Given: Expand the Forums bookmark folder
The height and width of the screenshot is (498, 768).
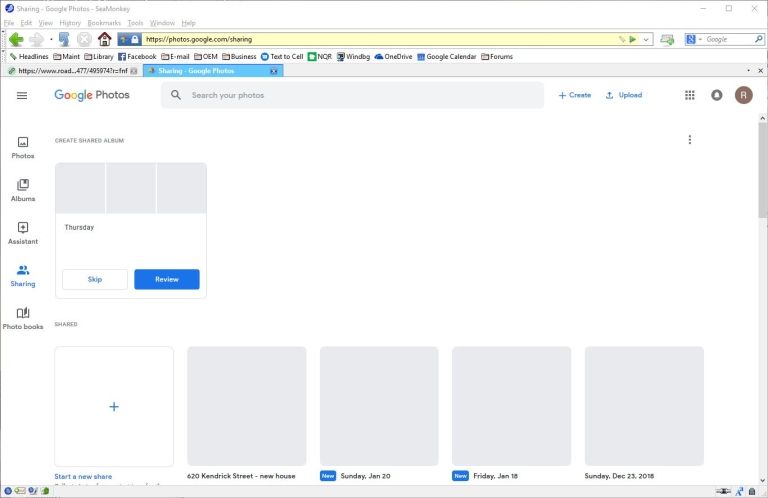Looking at the screenshot, I should tap(497, 57).
